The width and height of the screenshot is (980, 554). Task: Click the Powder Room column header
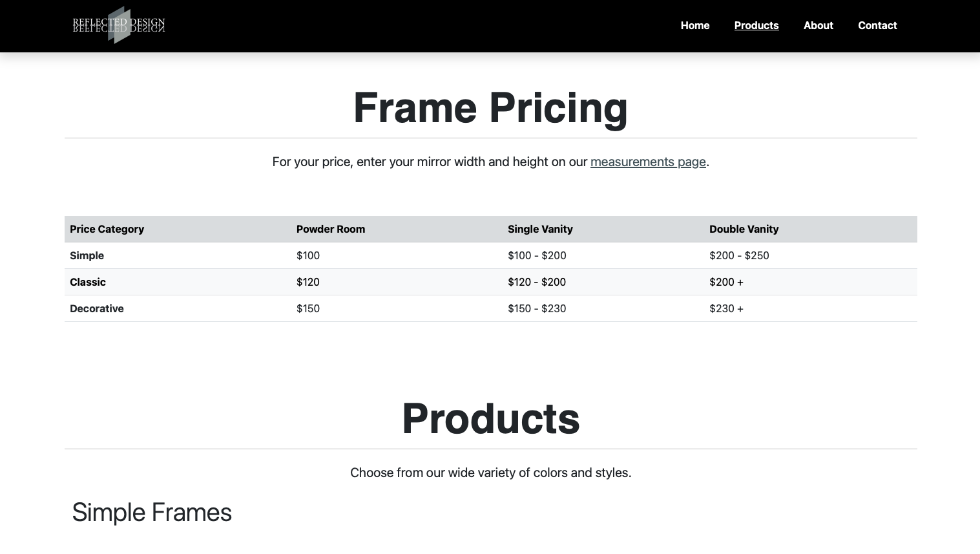coord(330,229)
